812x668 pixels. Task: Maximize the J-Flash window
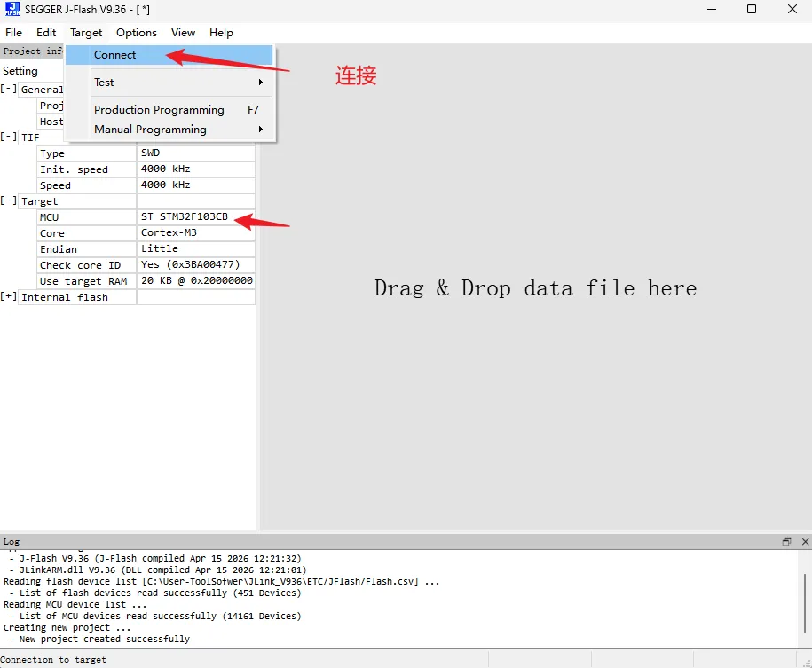[x=752, y=10]
